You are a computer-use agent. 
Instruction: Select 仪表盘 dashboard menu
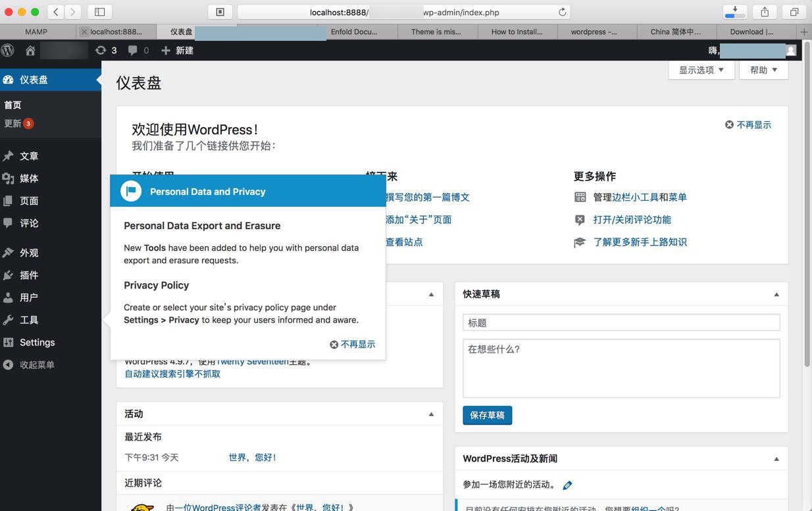(51, 80)
